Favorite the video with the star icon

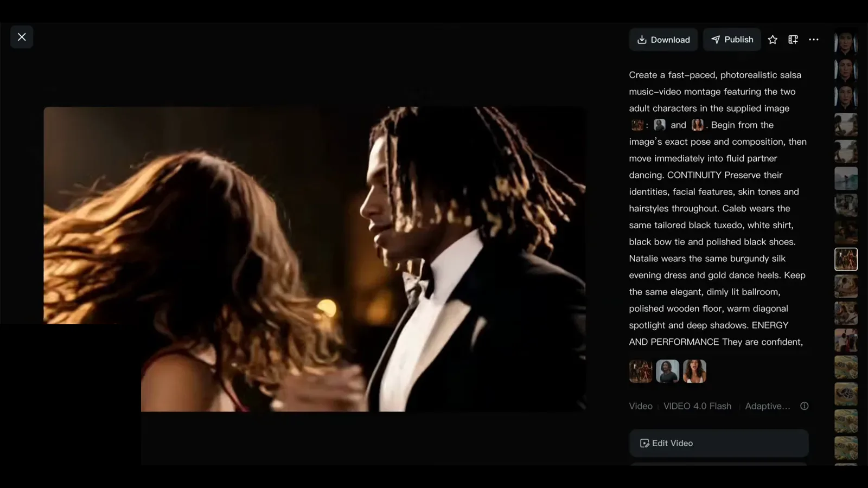pos(773,40)
